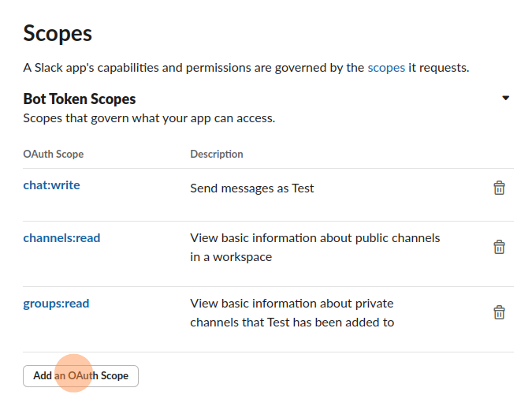This screenshot has height=399, width=532.
Task: Click 'channels that Test has been added to' line
Action: pyautogui.click(x=292, y=322)
